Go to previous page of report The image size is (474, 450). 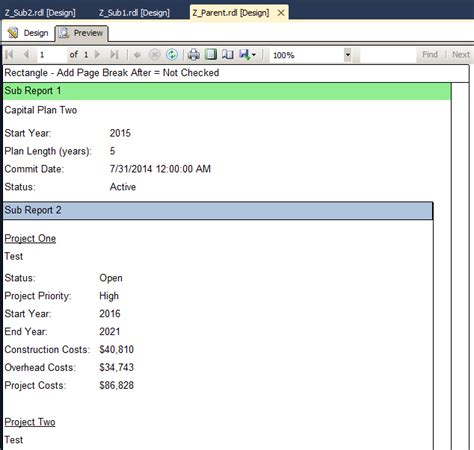pyautogui.click(x=26, y=54)
